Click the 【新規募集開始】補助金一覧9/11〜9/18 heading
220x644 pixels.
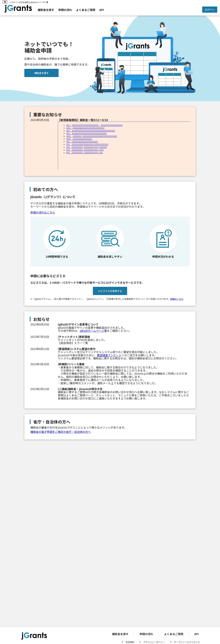click(83, 120)
